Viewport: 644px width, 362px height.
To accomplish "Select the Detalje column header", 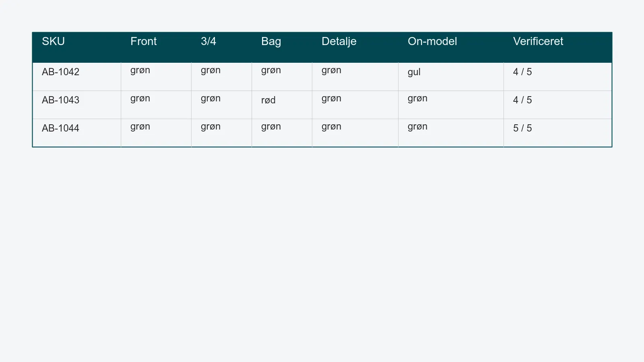I will 355,47.
